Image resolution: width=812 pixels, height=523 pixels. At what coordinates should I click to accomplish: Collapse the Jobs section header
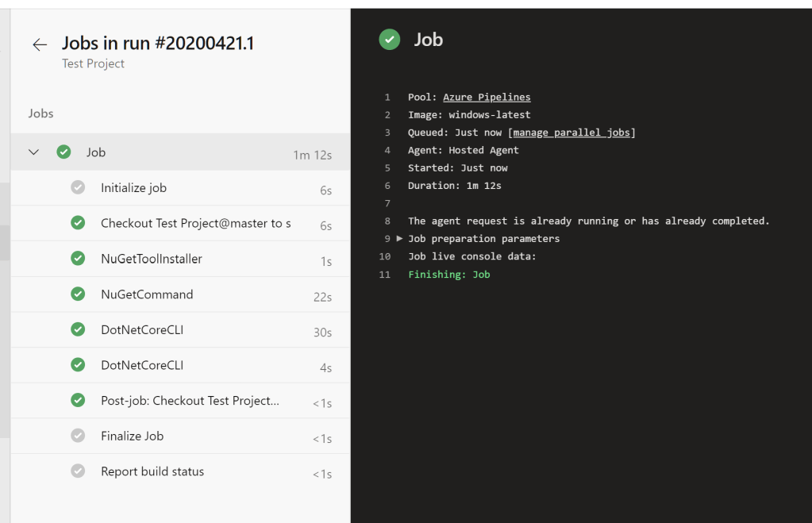click(40, 113)
